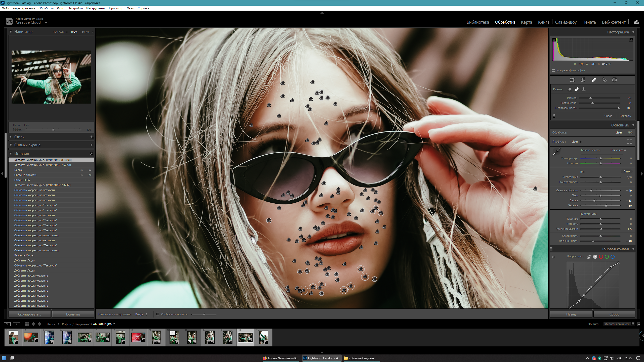Open the Баланс белого preset dropdown
The width and height of the screenshot is (644, 362).
618,150
